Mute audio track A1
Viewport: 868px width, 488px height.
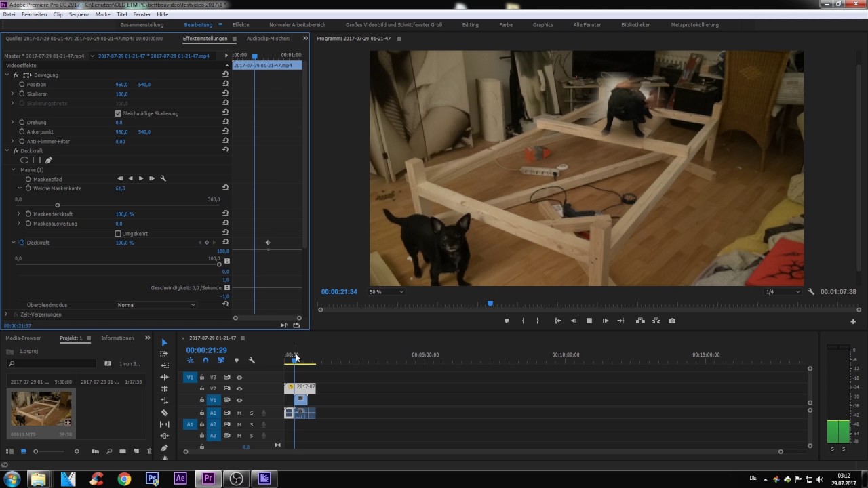point(239,413)
